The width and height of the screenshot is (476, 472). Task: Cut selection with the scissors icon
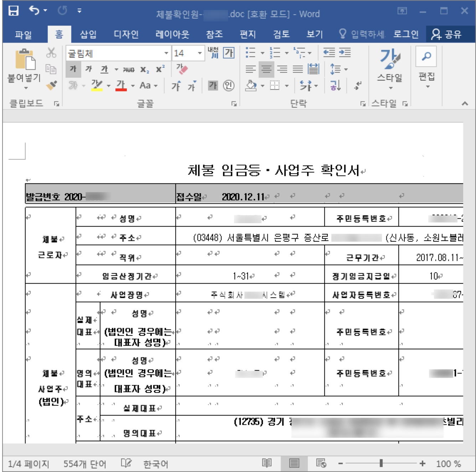coord(51,53)
